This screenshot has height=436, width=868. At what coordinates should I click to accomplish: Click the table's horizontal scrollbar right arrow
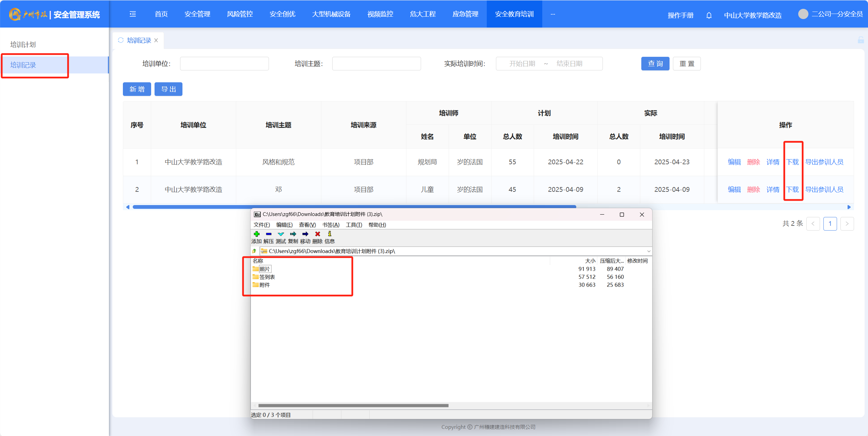click(849, 207)
